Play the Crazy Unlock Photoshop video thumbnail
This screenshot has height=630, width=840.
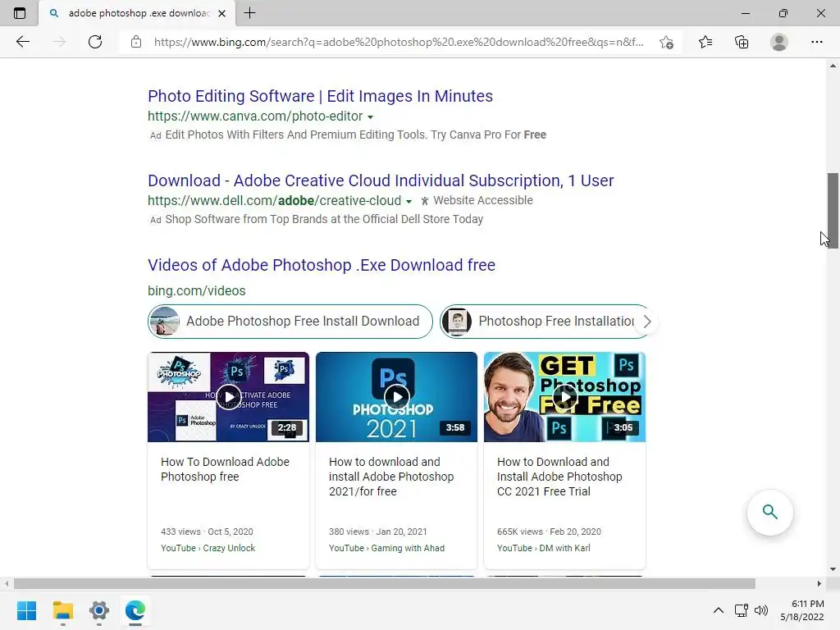point(229,397)
